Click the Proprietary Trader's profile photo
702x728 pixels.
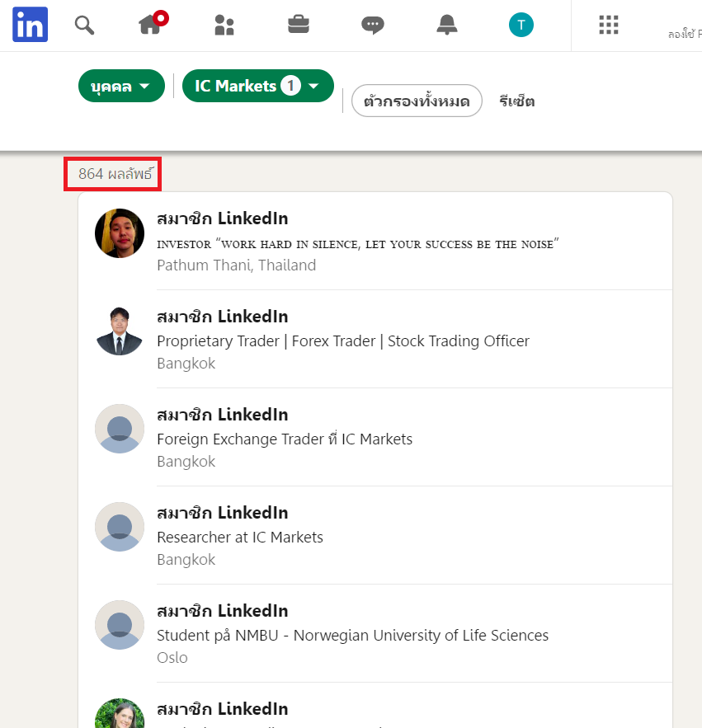120,331
